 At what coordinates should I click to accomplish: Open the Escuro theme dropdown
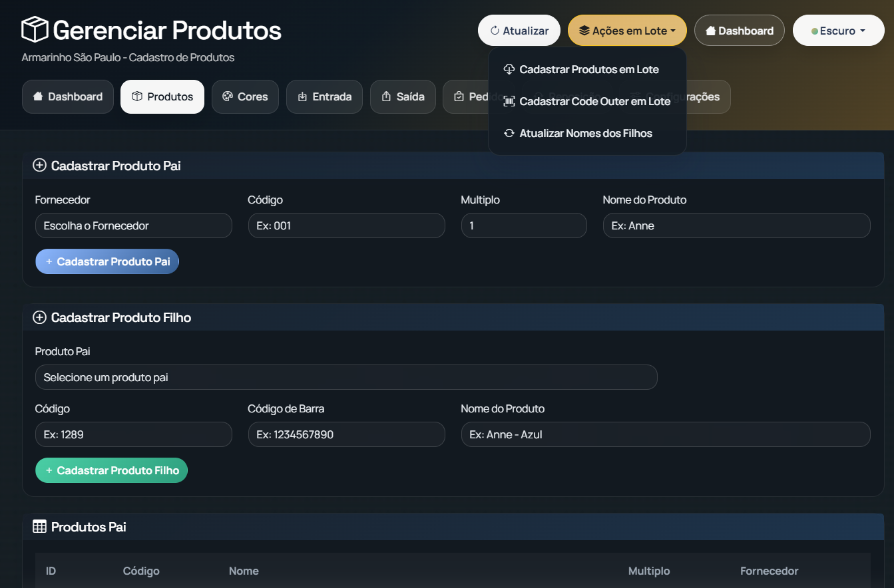tap(838, 31)
